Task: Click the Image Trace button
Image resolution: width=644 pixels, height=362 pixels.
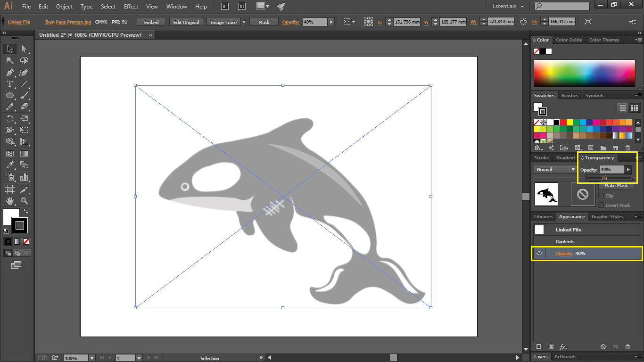Action: [223, 22]
